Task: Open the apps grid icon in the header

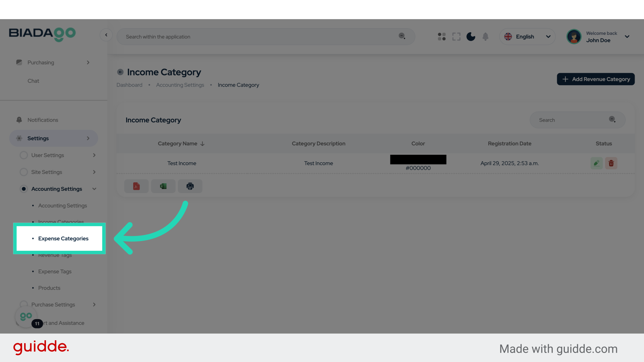Action: tap(441, 37)
